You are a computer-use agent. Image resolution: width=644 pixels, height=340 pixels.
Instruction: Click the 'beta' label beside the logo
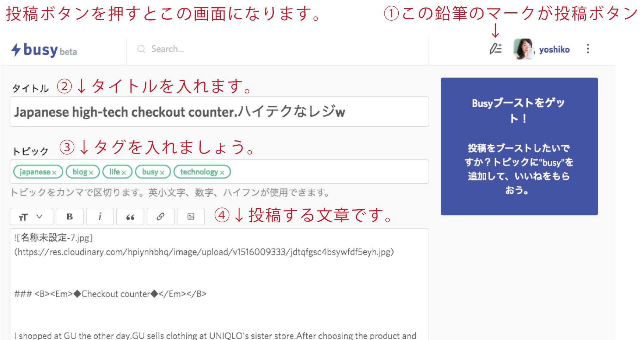tap(68, 52)
